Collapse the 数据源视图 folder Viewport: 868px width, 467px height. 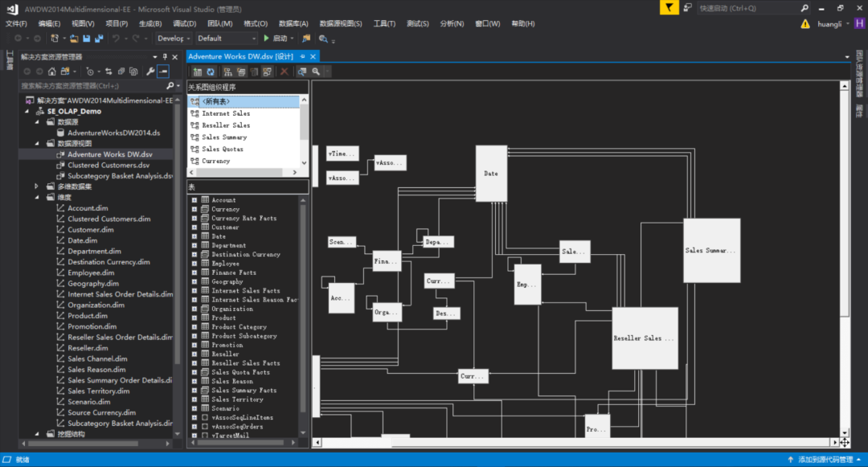(37, 143)
